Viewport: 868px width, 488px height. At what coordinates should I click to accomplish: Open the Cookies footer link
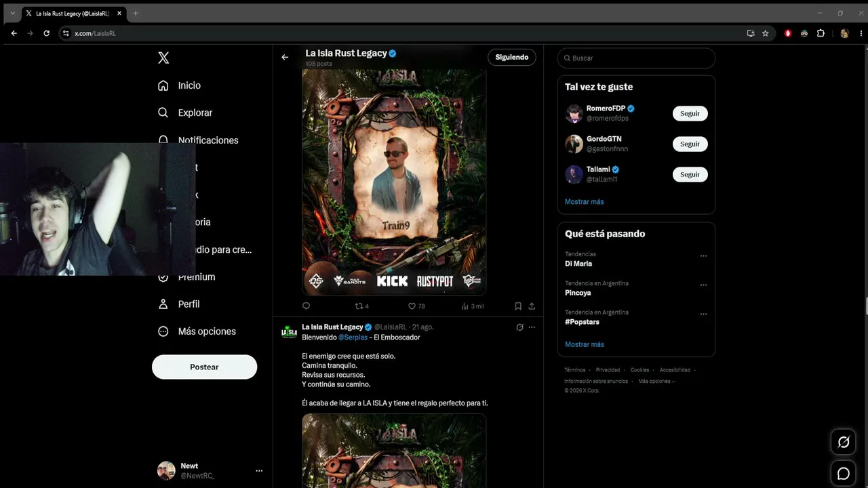(x=639, y=370)
